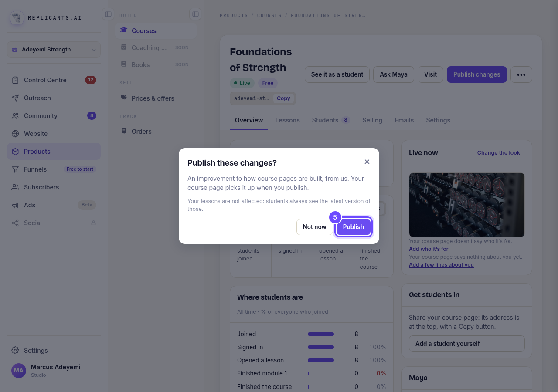The height and width of the screenshot is (392, 558).
Task: Click the gym course page thumbnail
Action: point(467,205)
